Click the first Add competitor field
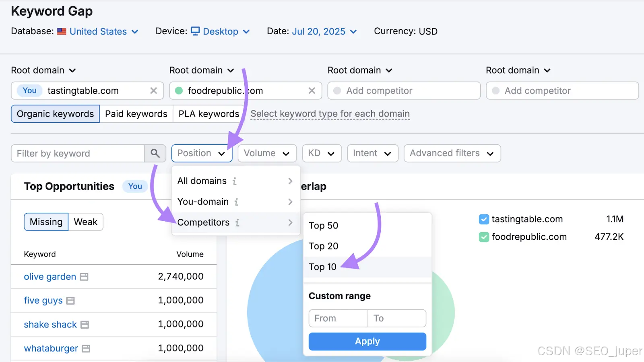The image size is (644, 362). click(x=404, y=91)
